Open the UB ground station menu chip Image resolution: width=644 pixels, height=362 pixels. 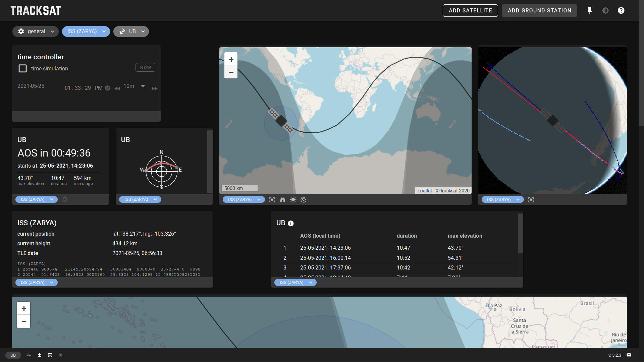[x=131, y=32]
